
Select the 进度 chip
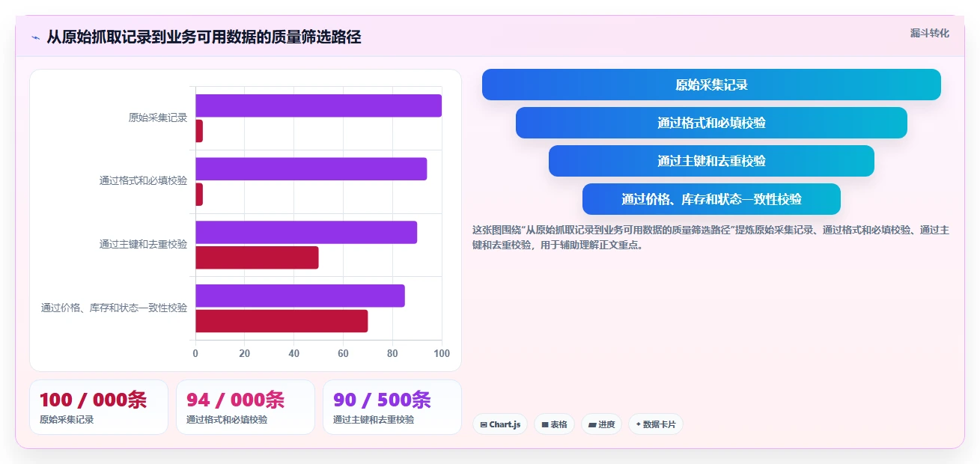(601, 424)
